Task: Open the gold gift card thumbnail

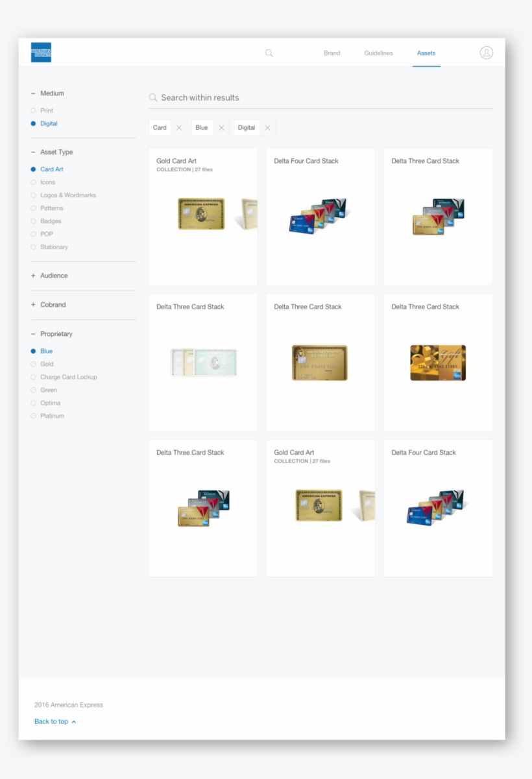Action: pyautogui.click(x=438, y=363)
